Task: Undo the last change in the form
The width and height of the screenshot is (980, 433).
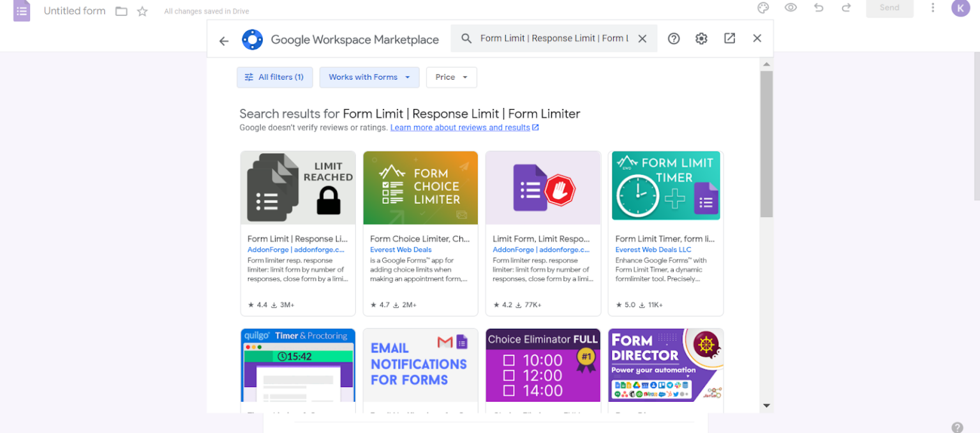Action: pos(817,8)
